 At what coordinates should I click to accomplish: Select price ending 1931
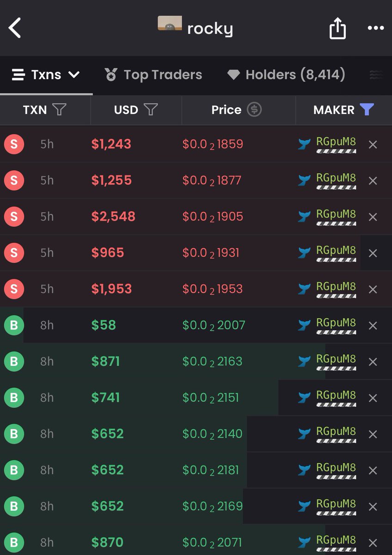point(211,253)
